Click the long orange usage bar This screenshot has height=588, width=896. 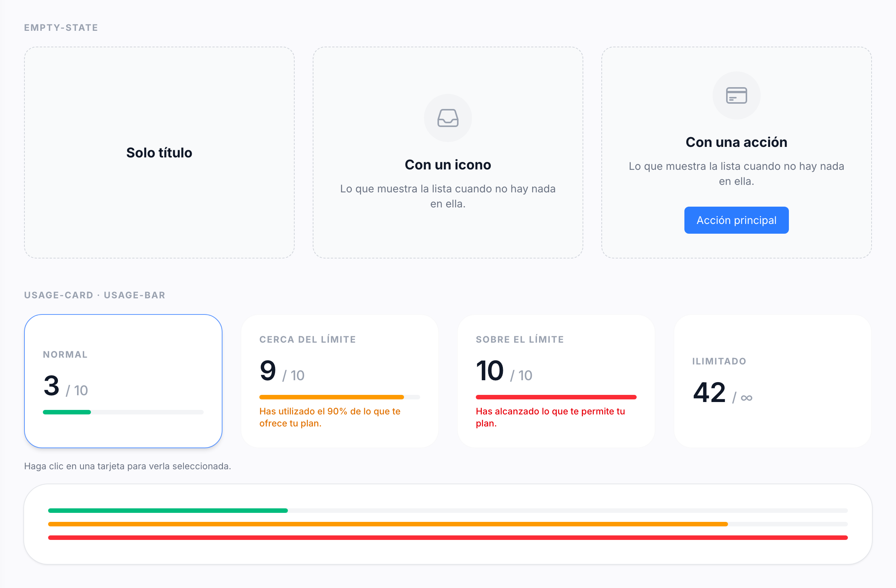pyautogui.click(x=388, y=524)
